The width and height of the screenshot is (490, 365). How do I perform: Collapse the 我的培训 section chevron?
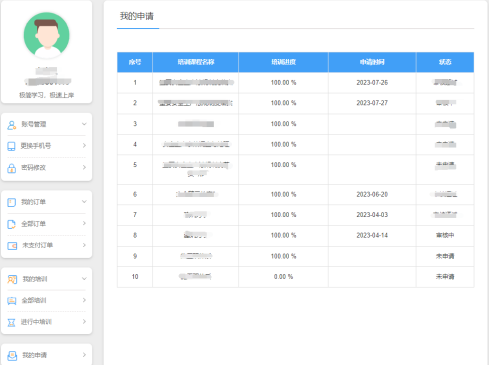84,279
